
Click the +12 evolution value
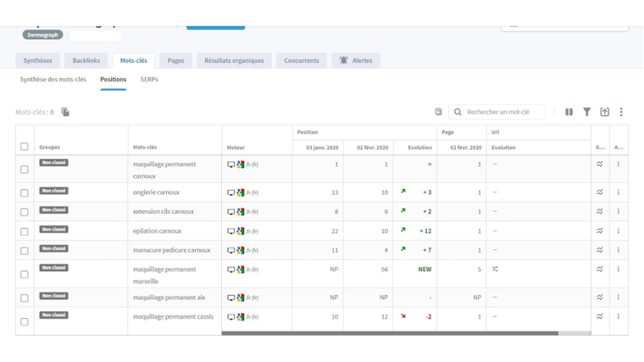pos(425,231)
